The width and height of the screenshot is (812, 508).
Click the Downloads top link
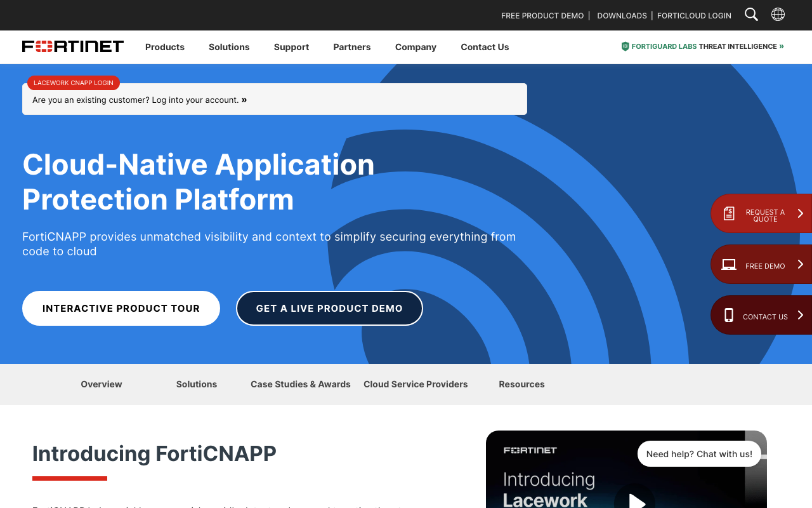622,15
